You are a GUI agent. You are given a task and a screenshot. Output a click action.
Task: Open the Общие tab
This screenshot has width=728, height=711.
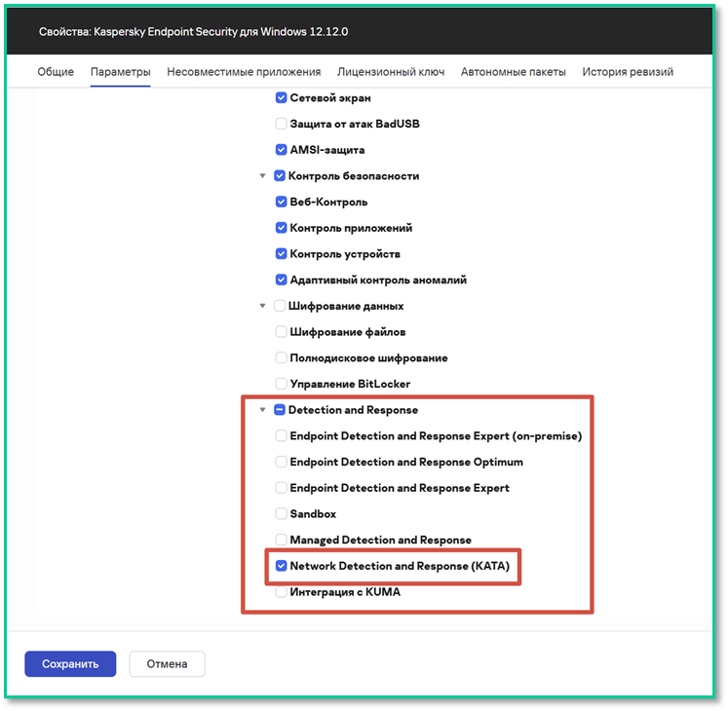(x=56, y=72)
